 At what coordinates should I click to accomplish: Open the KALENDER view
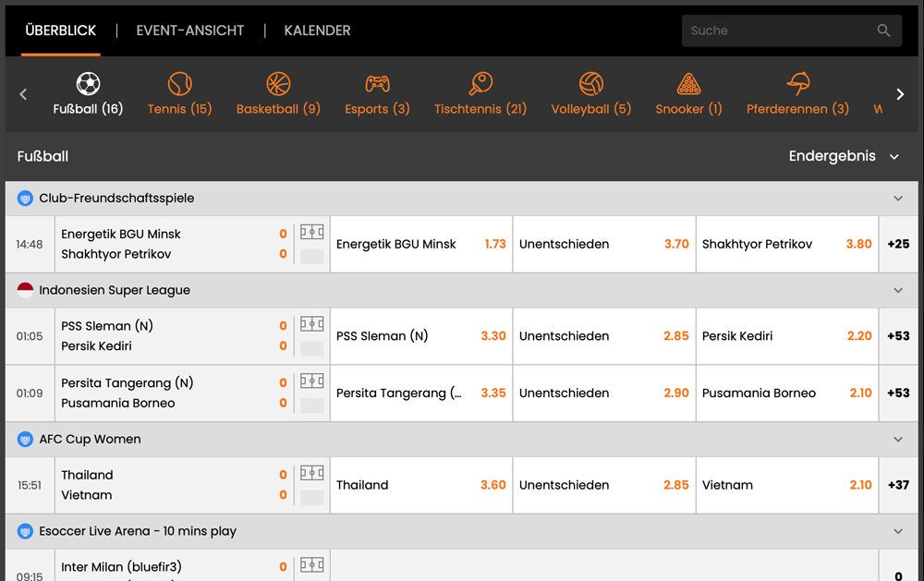(317, 30)
